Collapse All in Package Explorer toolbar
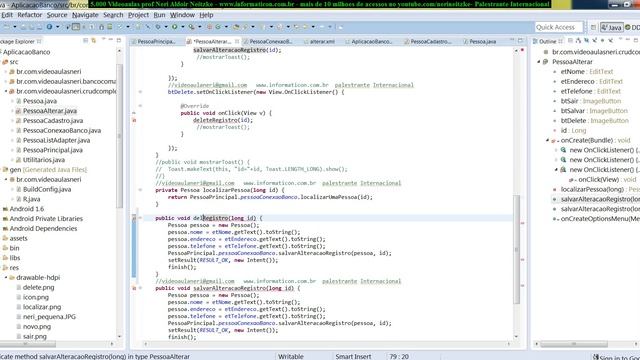The image size is (640, 360). 85,41
